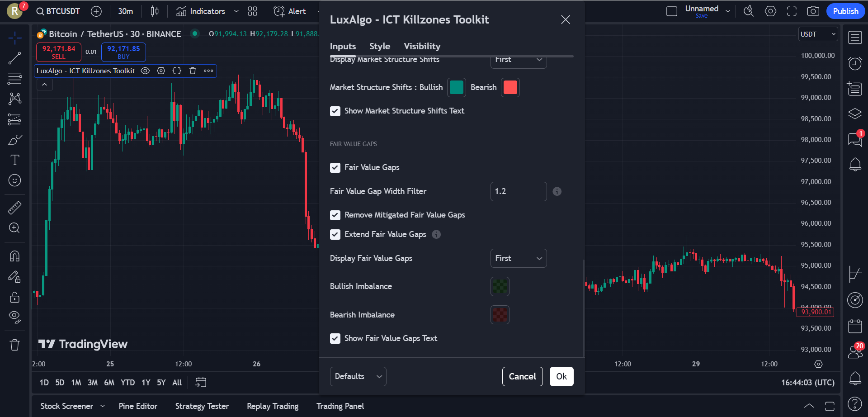868x417 pixels.
Task: Click the Publish button
Action: point(845,11)
